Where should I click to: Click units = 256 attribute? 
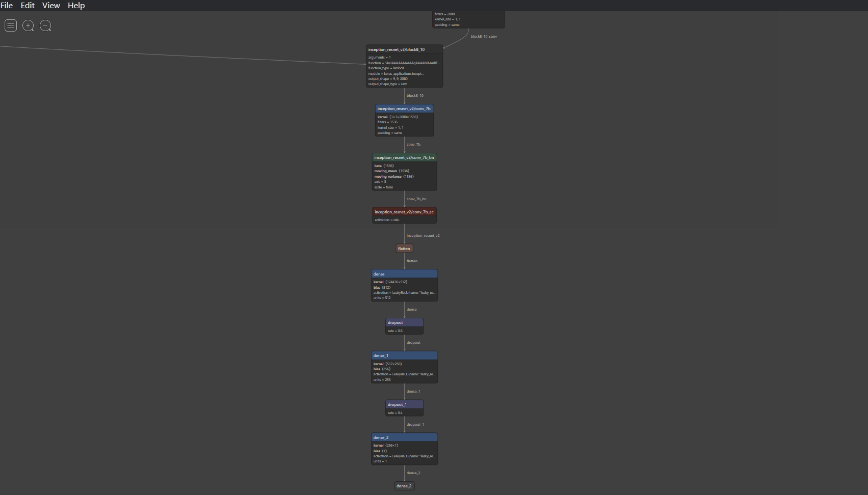pos(382,380)
